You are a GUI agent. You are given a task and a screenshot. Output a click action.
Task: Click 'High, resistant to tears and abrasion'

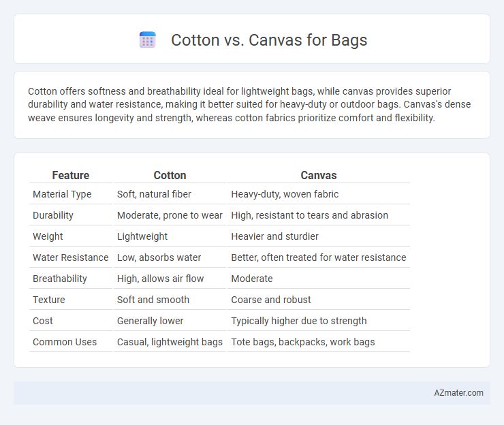(x=309, y=215)
